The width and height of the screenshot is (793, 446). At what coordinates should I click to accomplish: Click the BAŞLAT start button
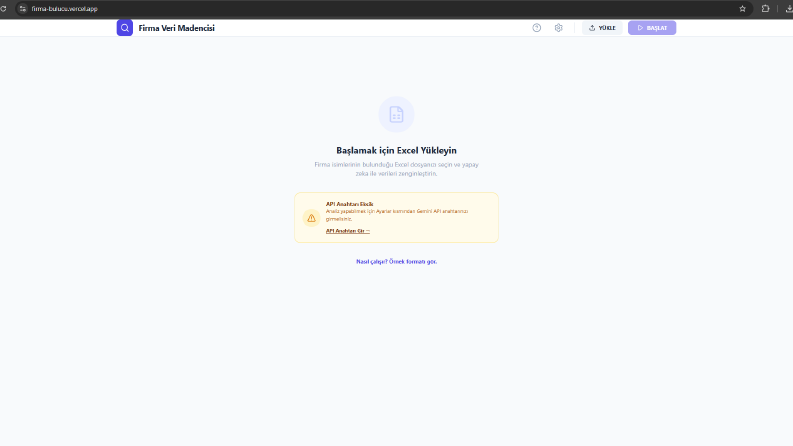coord(652,28)
